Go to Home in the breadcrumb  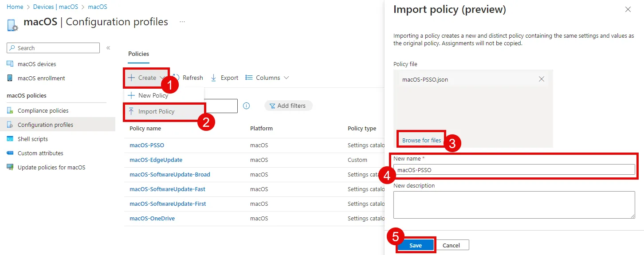coord(15,7)
